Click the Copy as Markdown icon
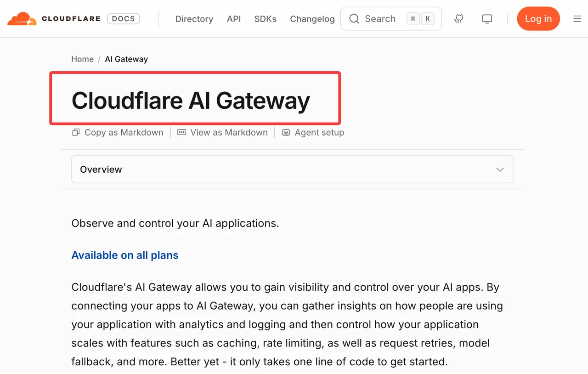The width and height of the screenshot is (588, 374). click(x=76, y=132)
